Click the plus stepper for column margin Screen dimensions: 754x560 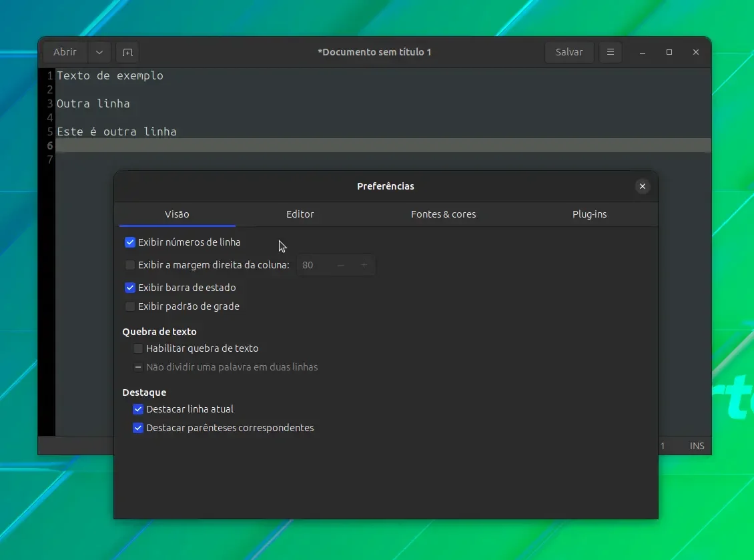pyautogui.click(x=364, y=265)
